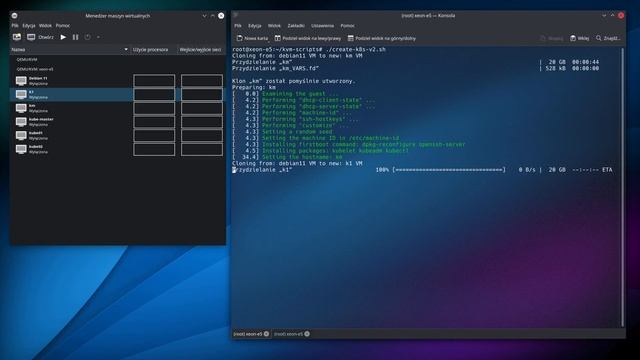Select the k1 virtual machine row
Screen dimensions: 640x360
pos(117,95)
